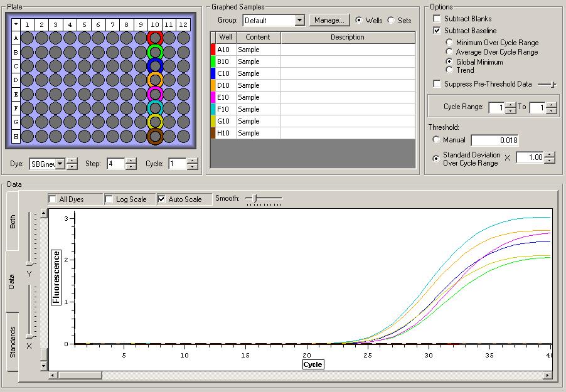566x392 pixels.
Task: Select plate row A header
Action: pos(16,38)
